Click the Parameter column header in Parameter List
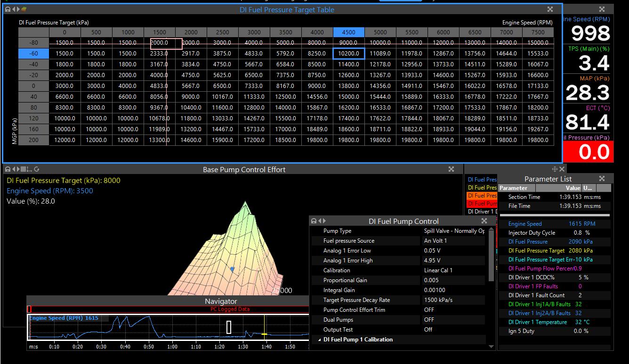Image resolution: width=629 pixels, height=364 pixels. pos(513,188)
